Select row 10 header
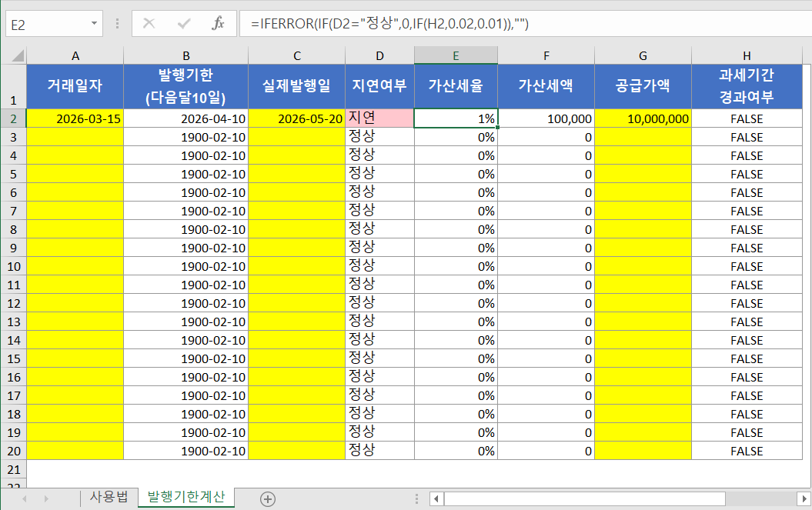 click(x=13, y=266)
